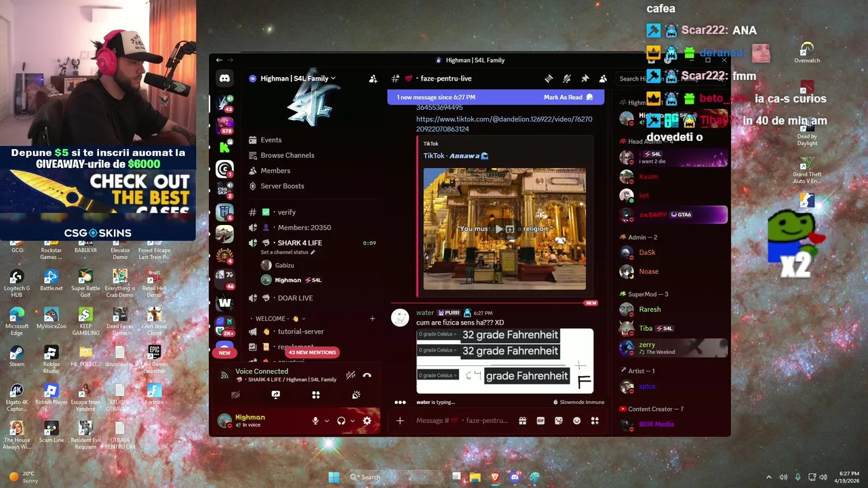Open Events in the server sidebar

tap(271, 140)
